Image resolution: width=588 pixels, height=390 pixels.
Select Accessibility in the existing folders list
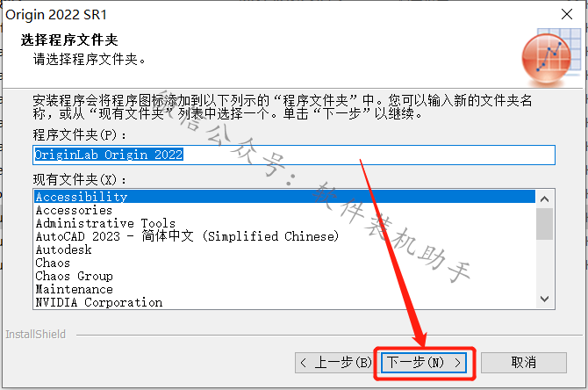(x=285, y=197)
